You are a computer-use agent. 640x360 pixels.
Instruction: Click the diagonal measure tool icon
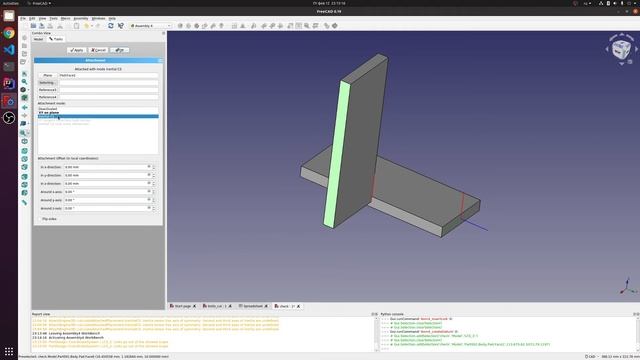(24, 202)
